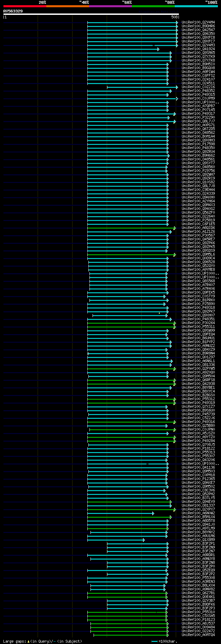The height and width of the screenshot is (644, 221).
Task: Open hit UniRef100_B9DHR6
Action: tap(198, 26)
